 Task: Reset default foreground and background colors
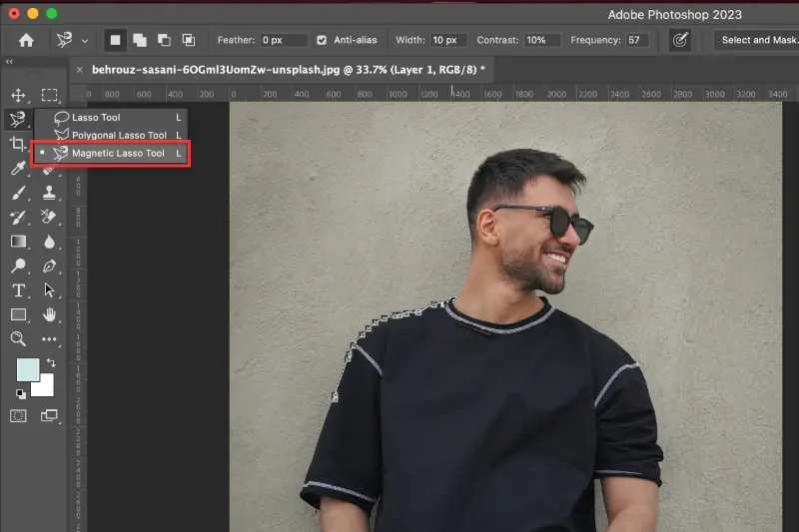(20, 393)
